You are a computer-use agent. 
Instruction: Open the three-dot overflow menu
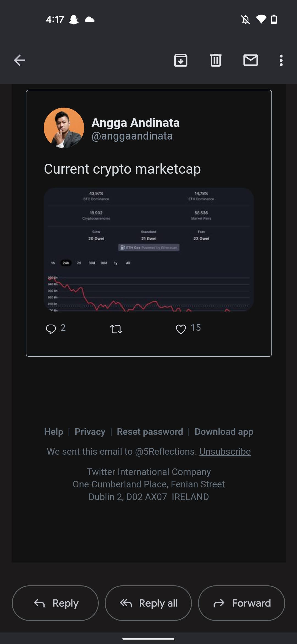pyautogui.click(x=281, y=60)
